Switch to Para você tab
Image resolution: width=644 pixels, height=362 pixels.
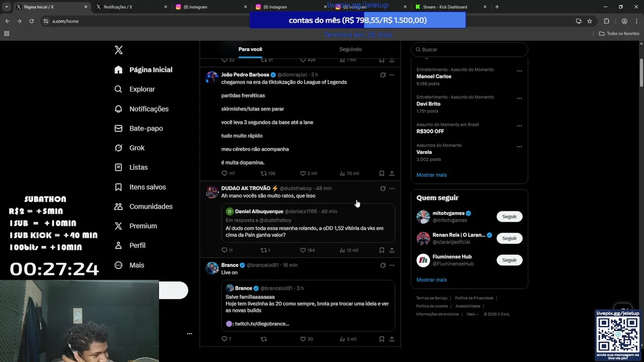pyautogui.click(x=250, y=49)
